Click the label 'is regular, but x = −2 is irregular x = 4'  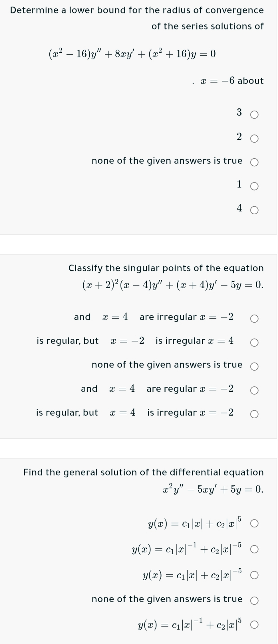[x=134, y=341]
